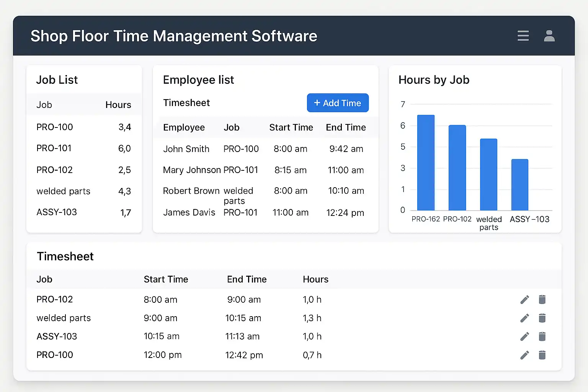
Task: Click the tallest bar in Hours chart
Action: (426, 163)
